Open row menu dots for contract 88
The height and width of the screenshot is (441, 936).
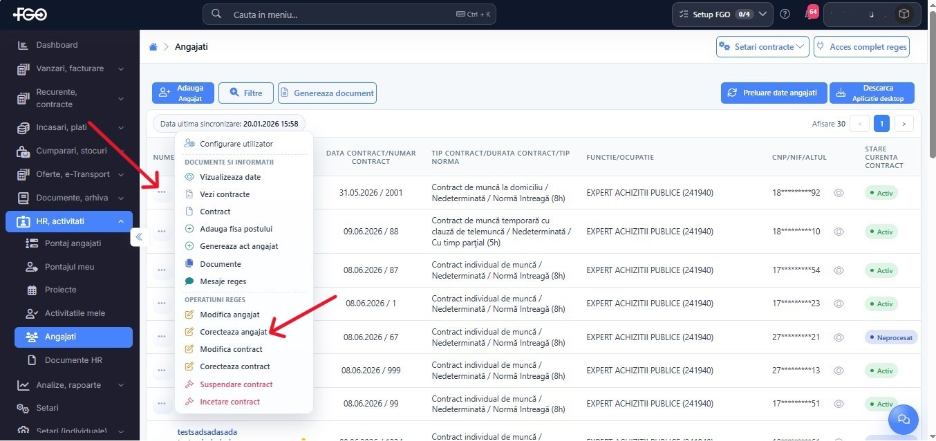[162, 231]
